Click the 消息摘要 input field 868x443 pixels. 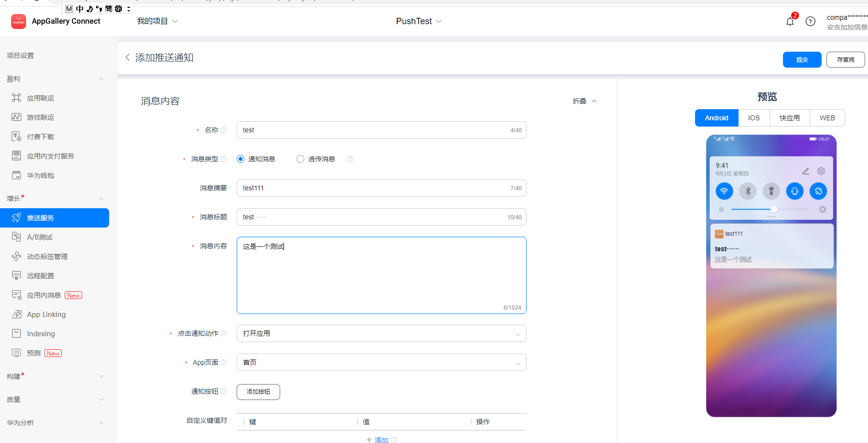(x=381, y=188)
